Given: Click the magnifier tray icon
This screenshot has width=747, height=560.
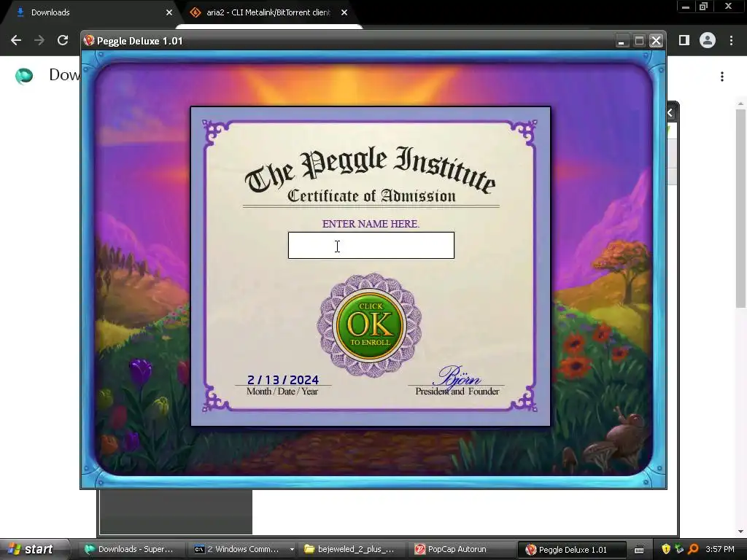Looking at the screenshot, I should [693, 549].
